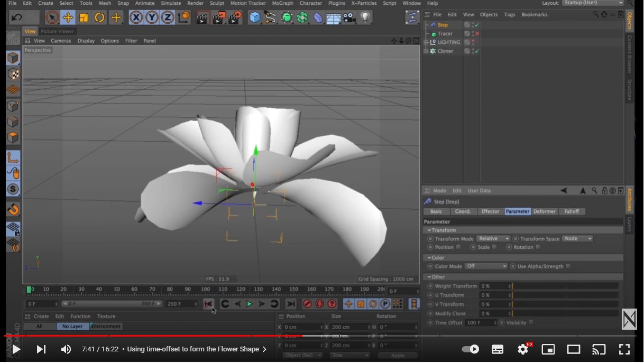Click the Spline pen icon
The width and height of the screenshot is (644, 363).
point(270,17)
